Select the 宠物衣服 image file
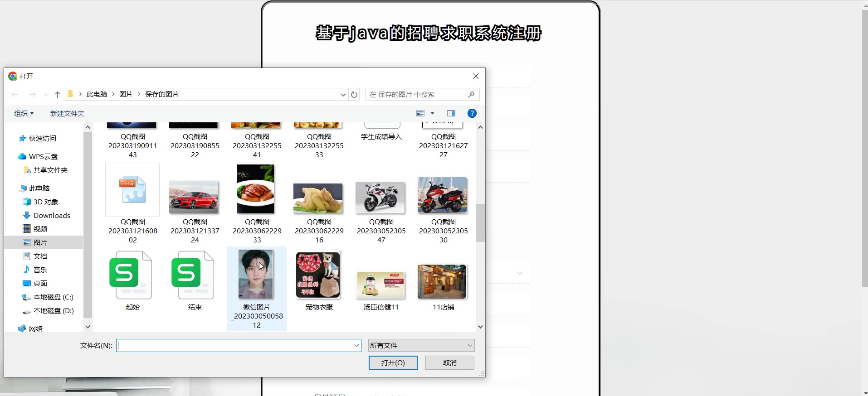 (x=319, y=281)
